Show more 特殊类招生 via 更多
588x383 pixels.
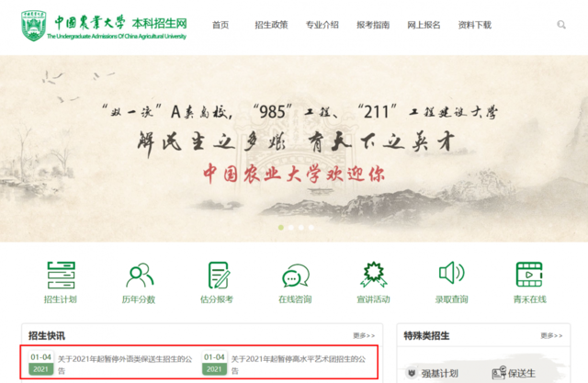tap(551, 335)
